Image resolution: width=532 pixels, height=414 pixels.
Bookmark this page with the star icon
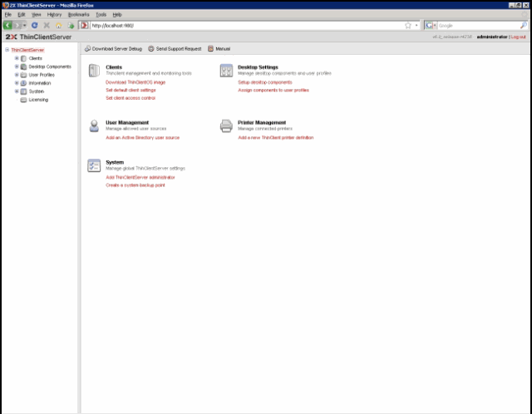(x=408, y=26)
